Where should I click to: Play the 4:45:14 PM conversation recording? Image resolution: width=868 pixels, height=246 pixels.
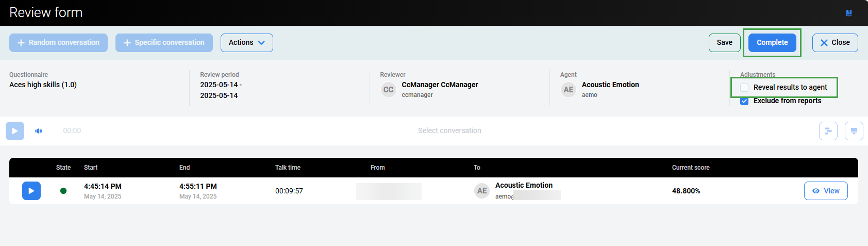[x=31, y=191]
